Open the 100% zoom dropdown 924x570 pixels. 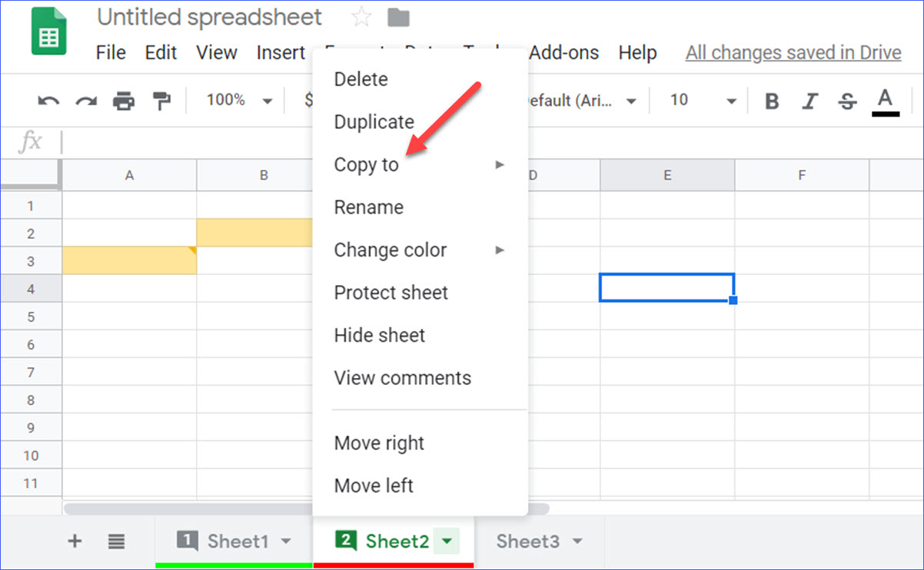click(238, 100)
